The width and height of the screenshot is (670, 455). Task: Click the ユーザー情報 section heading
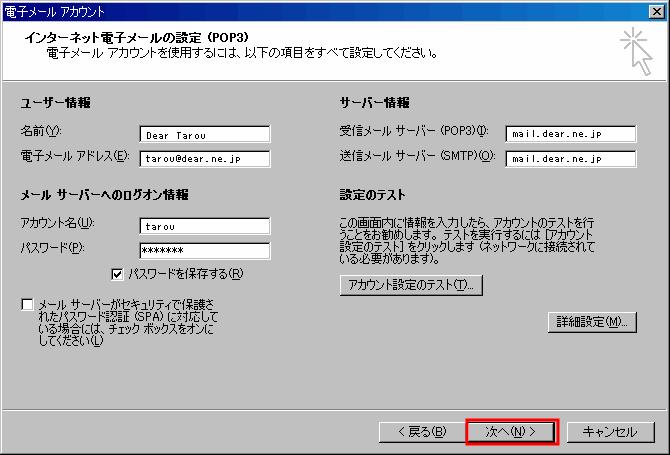tap(56, 103)
